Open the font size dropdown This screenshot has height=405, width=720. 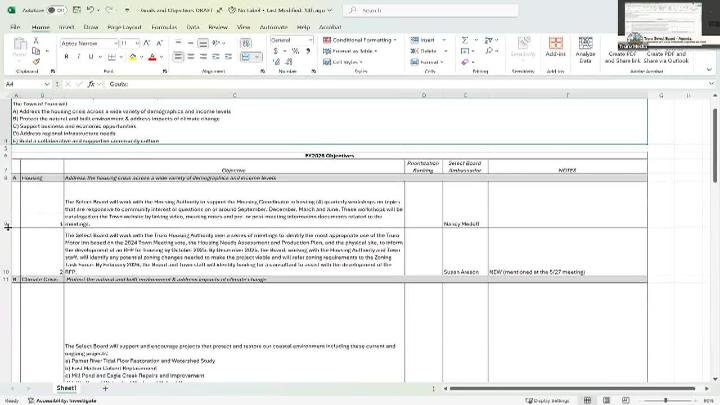click(137, 43)
